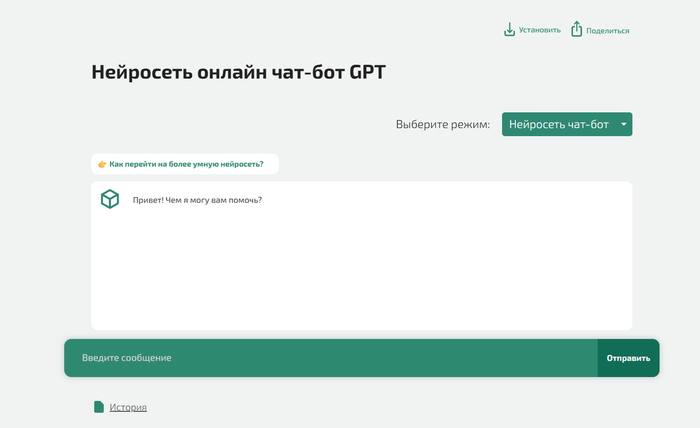This screenshot has height=428, width=700.
Task: Click the word "GPT" in the title
Action: pos(367,72)
